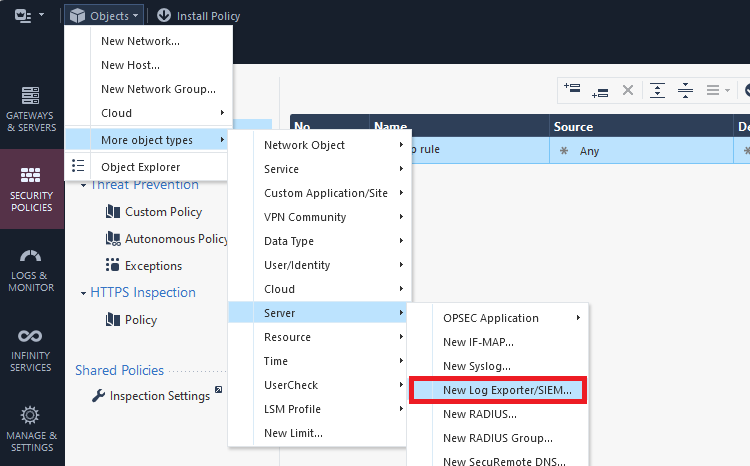Viewport: 750px width, 466px height.
Task: Open Manage & Settings view
Action: (31, 427)
